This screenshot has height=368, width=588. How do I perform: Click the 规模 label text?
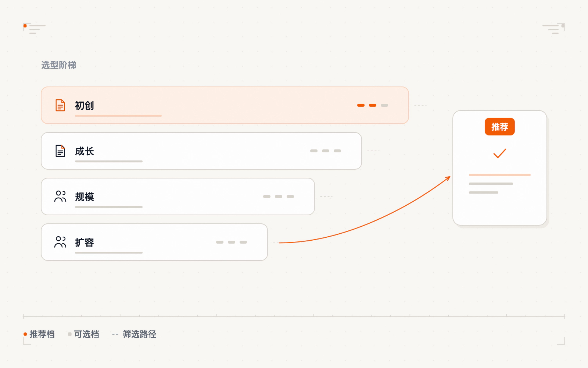pos(85,197)
